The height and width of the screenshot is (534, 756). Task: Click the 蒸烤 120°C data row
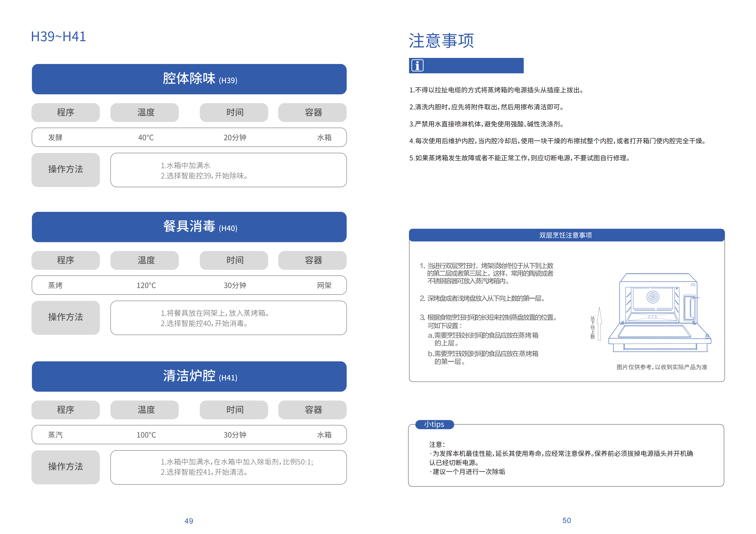(x=189, y=285)
